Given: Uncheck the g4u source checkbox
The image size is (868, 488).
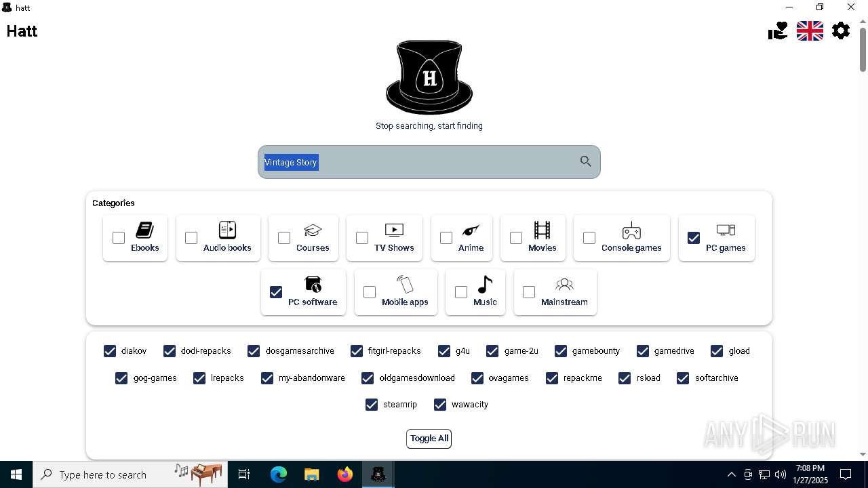Looking at the screenshot, I should point(444,351).
